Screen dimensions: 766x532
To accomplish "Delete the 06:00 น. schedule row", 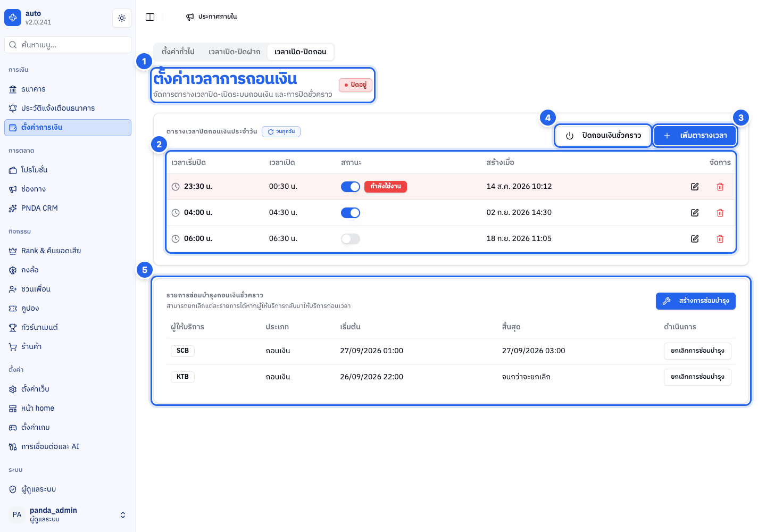I will click(x=720, y=239).
